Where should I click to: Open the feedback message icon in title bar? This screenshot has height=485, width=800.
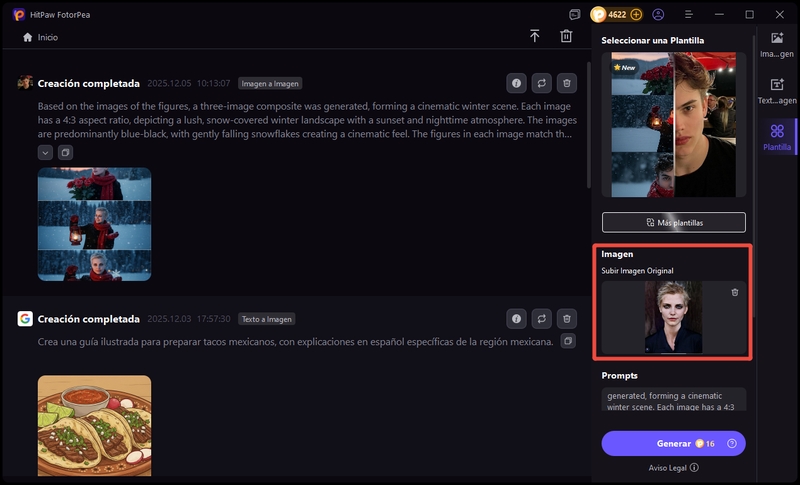(574, 15)
